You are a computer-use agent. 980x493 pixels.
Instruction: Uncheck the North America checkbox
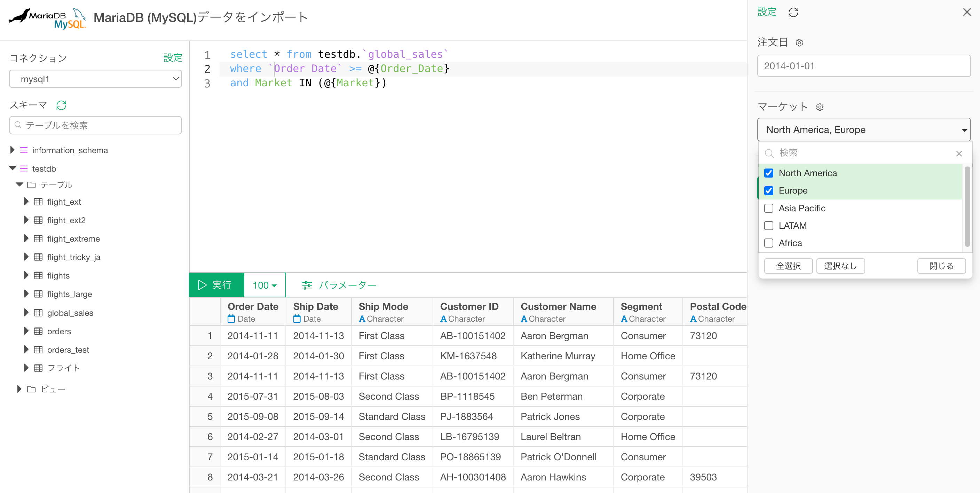tap(768, 173)
